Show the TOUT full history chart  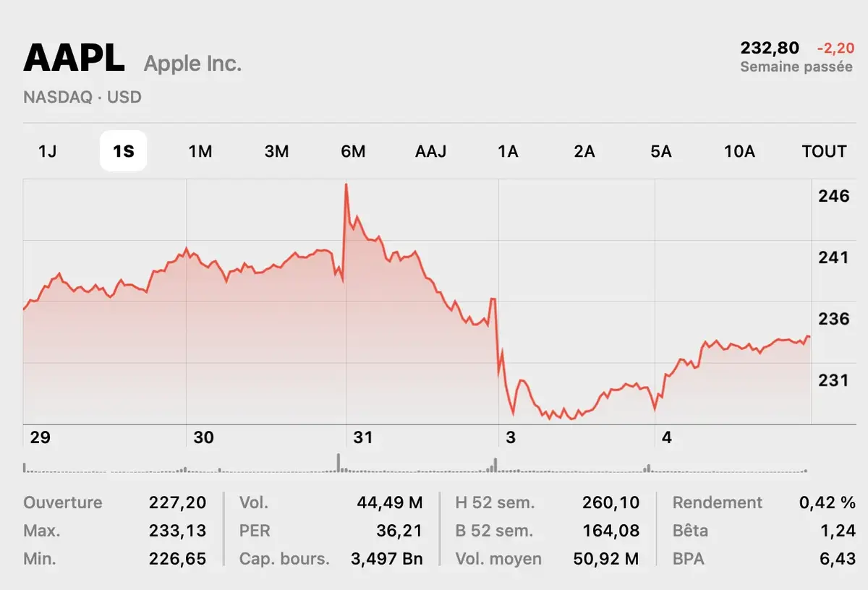(824, 151)
